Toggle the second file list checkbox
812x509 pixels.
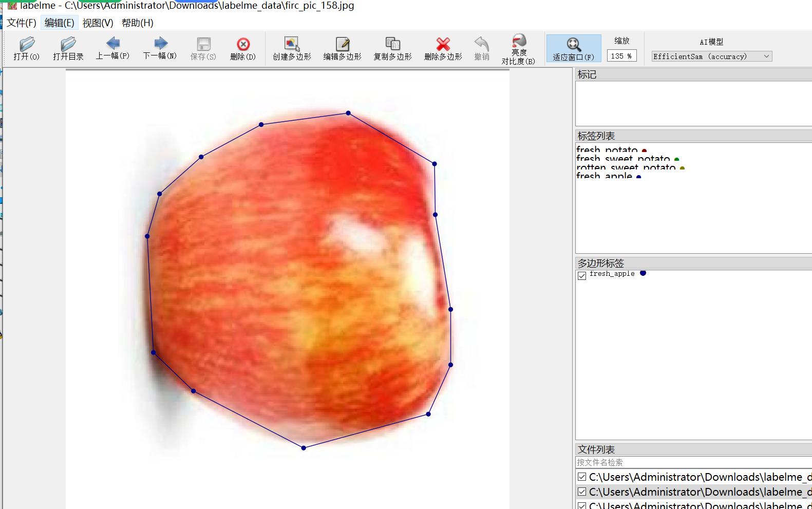pos(582,492)
